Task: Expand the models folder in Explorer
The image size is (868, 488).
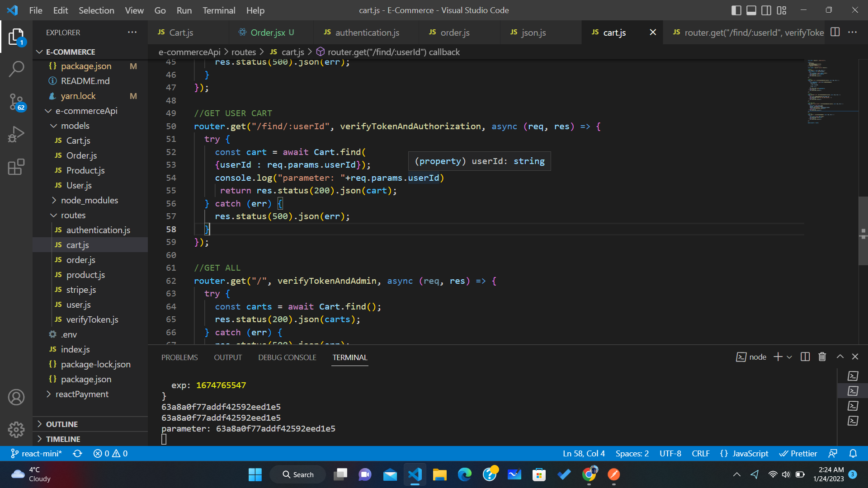Action: pos(75,125)
